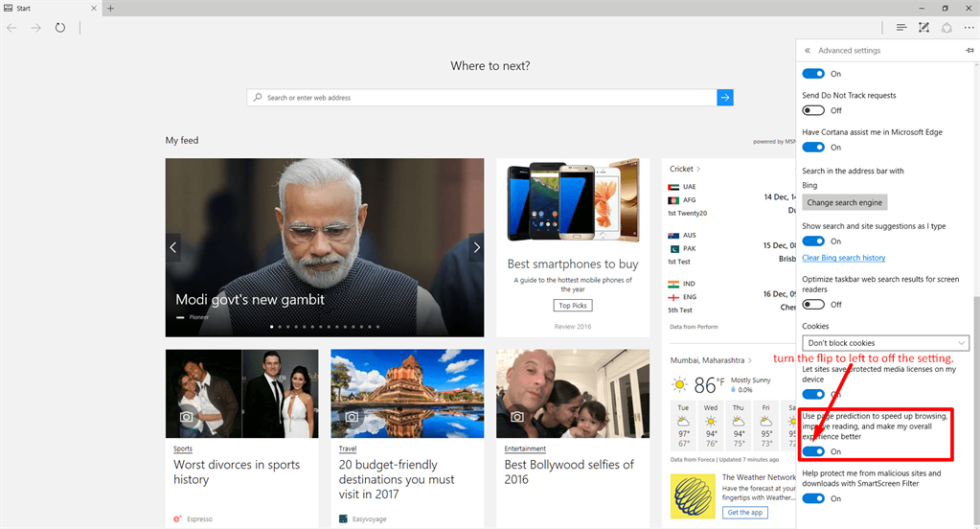
Task: Click the Travel category label
Action: (x=348, y=448)
